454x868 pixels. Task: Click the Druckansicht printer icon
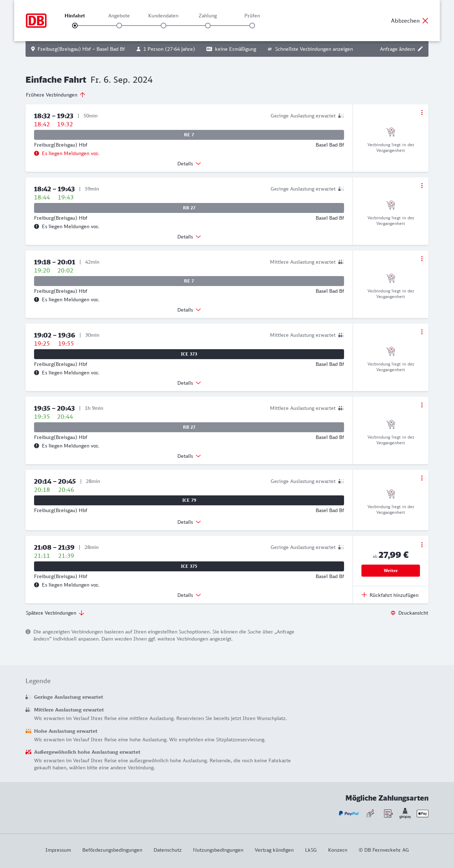pyautogui.click(x=393, y=613)
